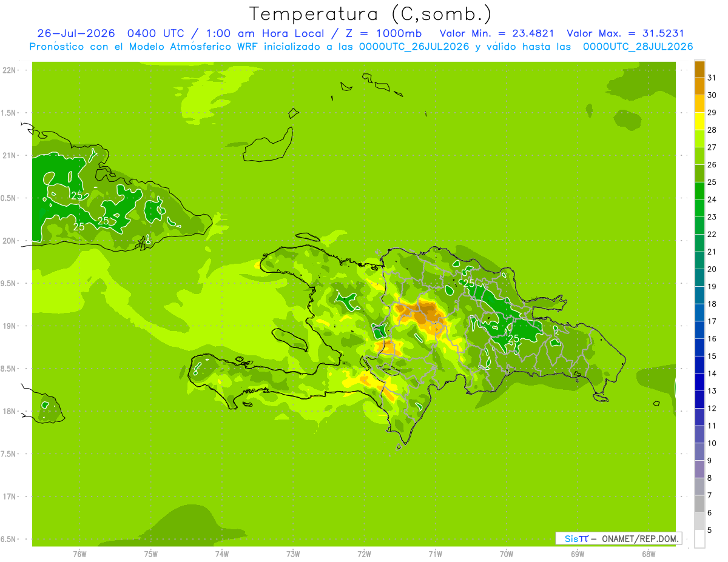Image resolution: width=728 pixels, height=562 pixels.
Task: Click the 76W longitude axis label
Action: [79, 554]
